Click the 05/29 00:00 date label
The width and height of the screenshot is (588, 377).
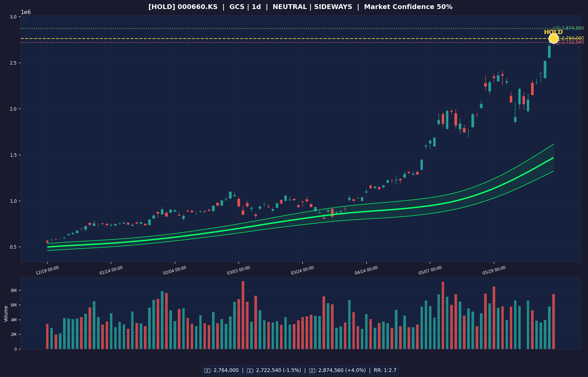pos(494,271)
